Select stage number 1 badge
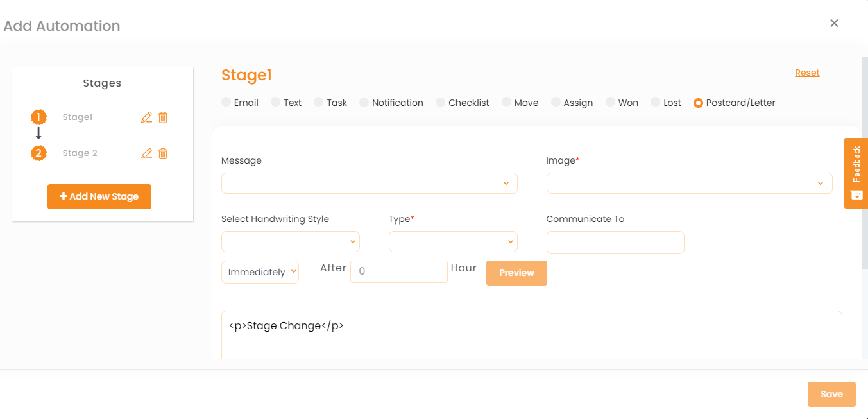The image size is (868, 419). (39, 117)
